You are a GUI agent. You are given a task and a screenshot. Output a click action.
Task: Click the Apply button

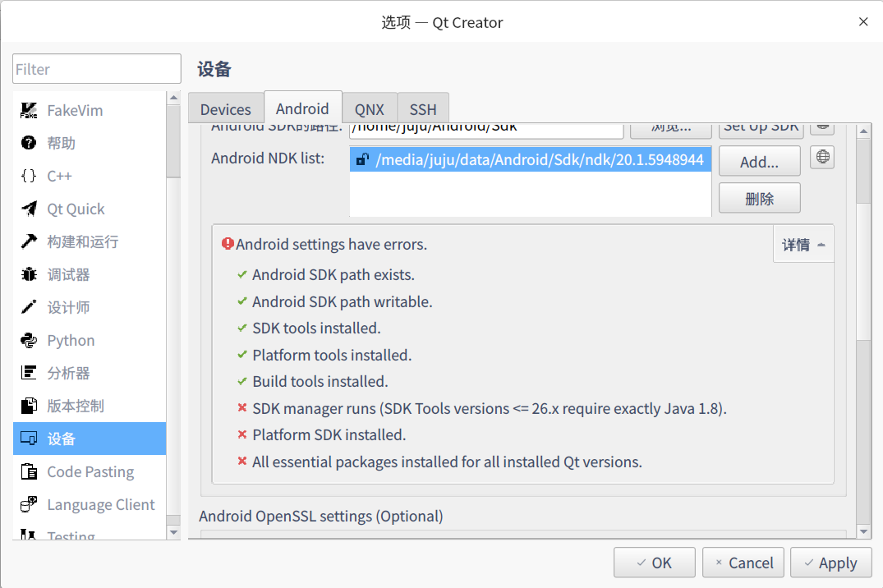[x=830, y=563]
